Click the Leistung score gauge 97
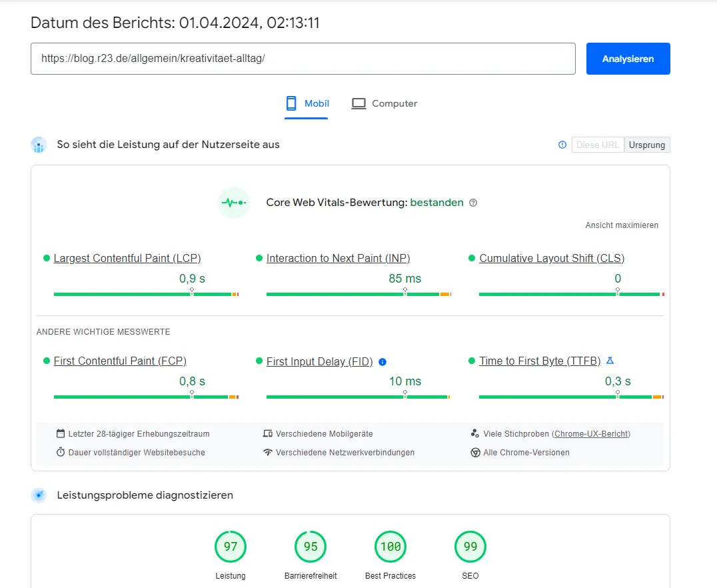This screenshot has height=588, width=717. pos(231,547)
